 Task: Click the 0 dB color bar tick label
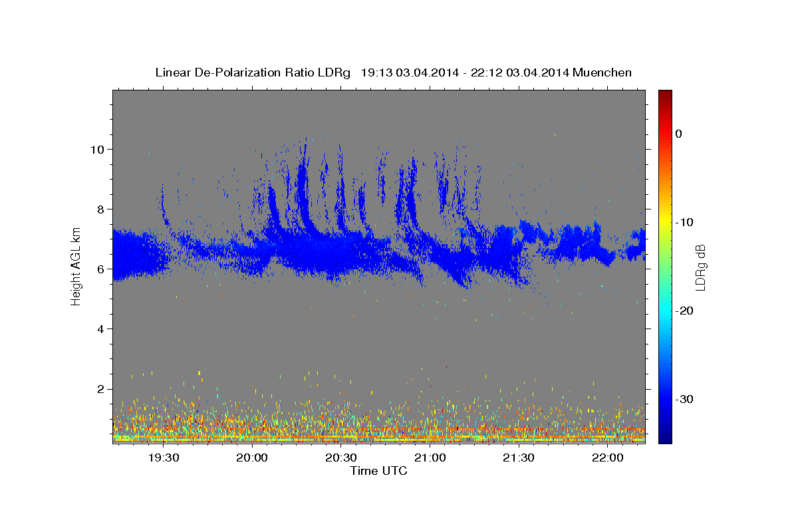(x=679, y=134)
